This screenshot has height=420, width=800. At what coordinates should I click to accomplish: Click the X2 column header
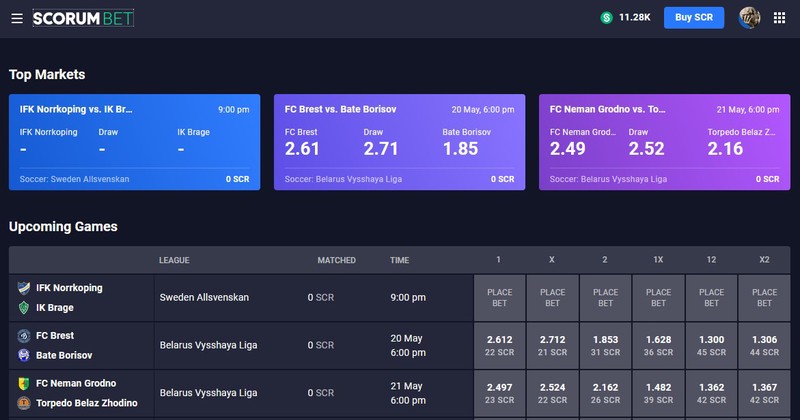[x=764, y=260]
